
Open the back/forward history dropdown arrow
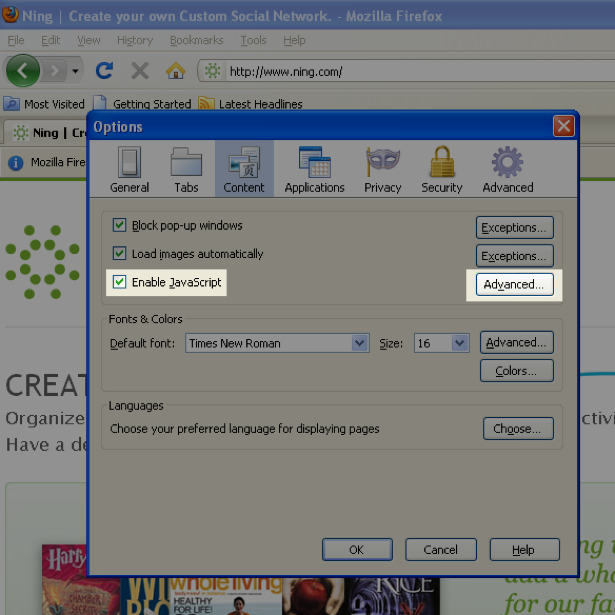point(75,71)
